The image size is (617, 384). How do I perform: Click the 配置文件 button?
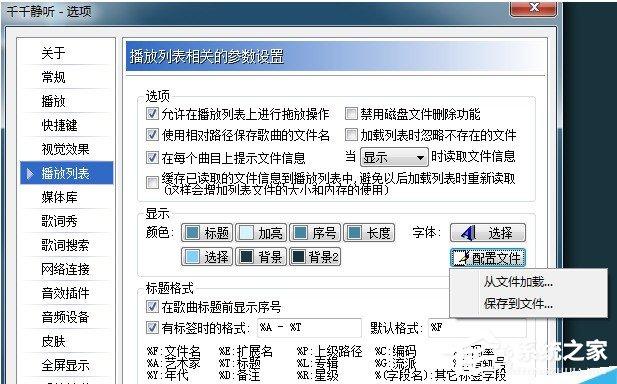(x=488, y=258)
